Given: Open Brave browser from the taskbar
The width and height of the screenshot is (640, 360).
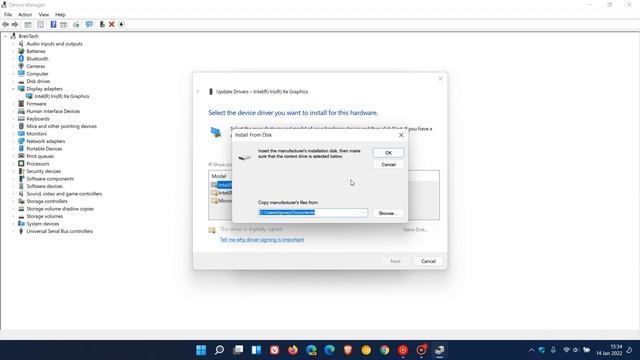Looking at the screenshot, I should (x=348, y=350).
